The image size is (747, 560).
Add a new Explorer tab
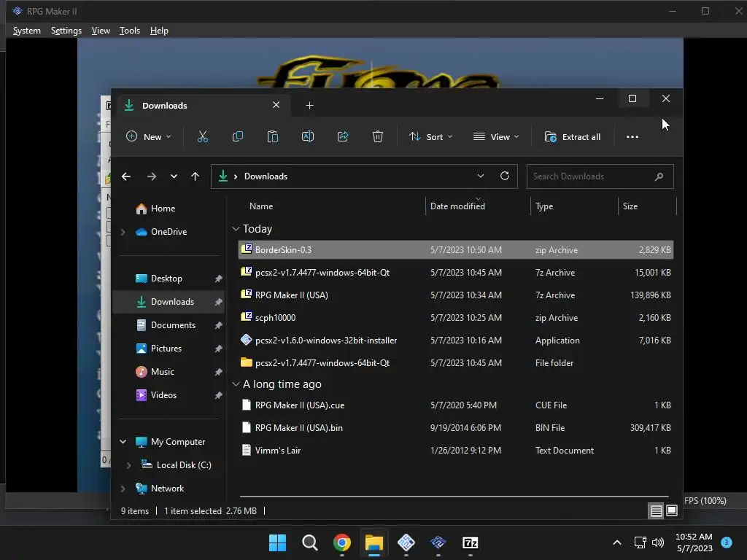coord(309,106)
